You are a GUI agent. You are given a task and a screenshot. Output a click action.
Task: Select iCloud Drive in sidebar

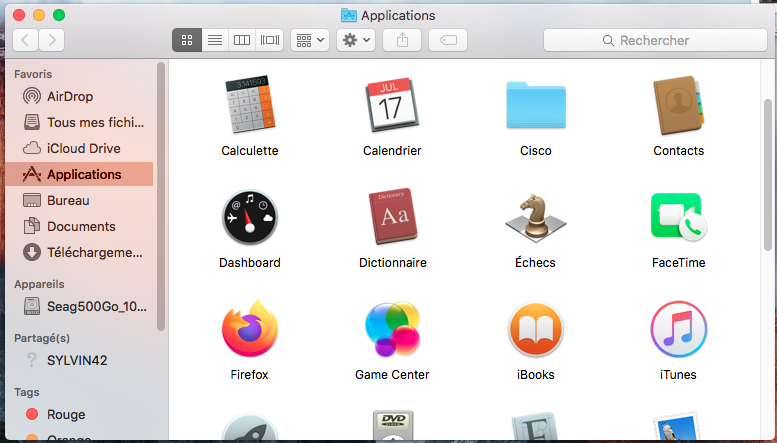point(84,148)
